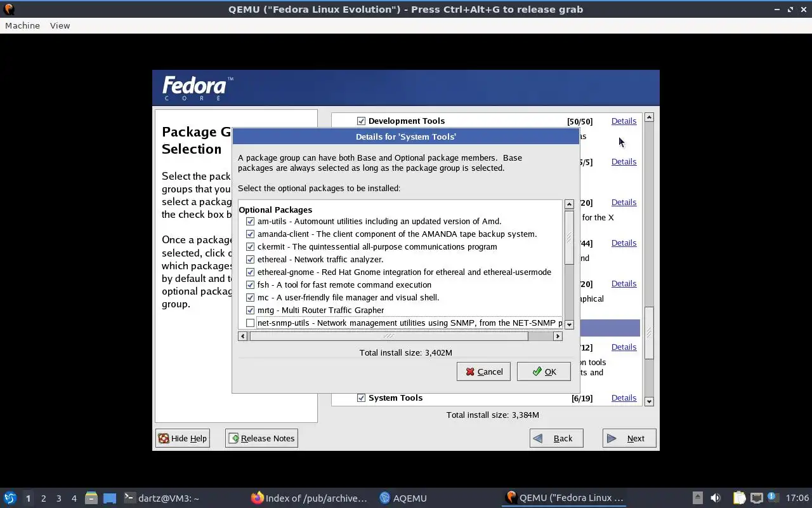Enable the net-snmp-utils package checkbox
The height and width of the screenshot is (508, 812).
tap(251, 323)
